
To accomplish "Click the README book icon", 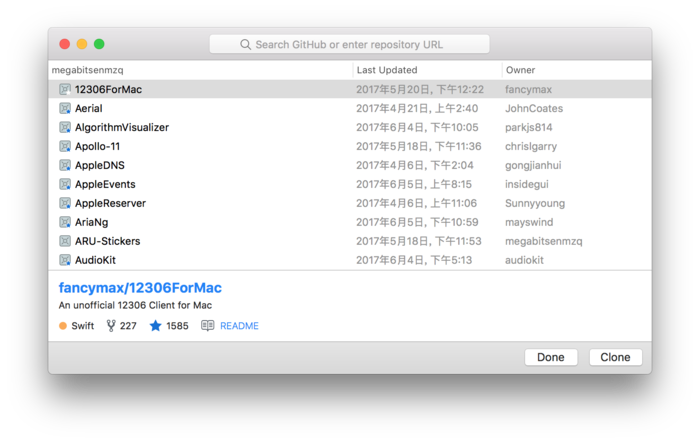I will (208, 326).
